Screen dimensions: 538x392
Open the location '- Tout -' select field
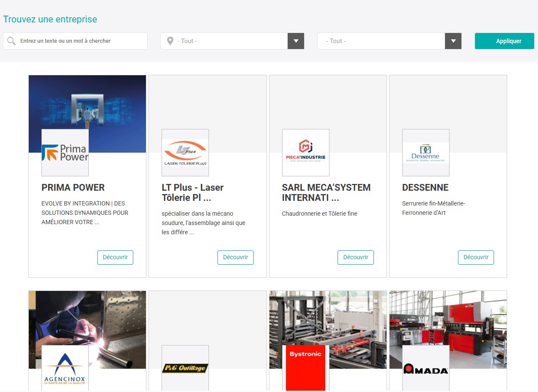[224, 41]
